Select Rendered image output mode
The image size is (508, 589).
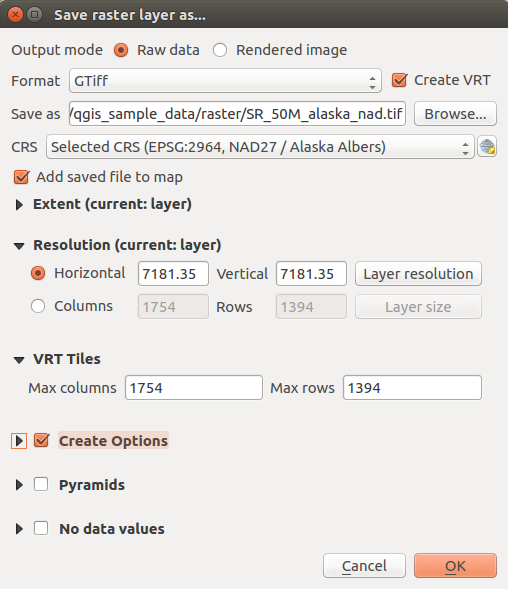[x=220, y=50]
